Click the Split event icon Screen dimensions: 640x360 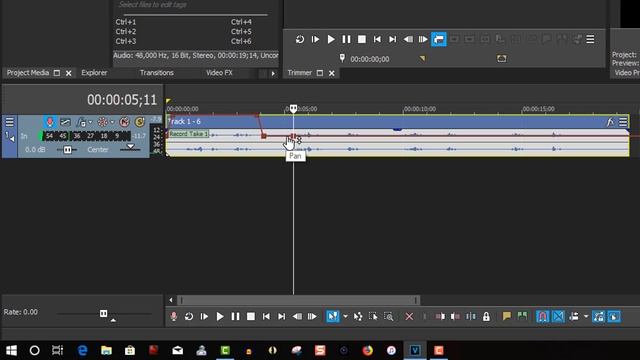pyautogui.click(x=471, y=316)
